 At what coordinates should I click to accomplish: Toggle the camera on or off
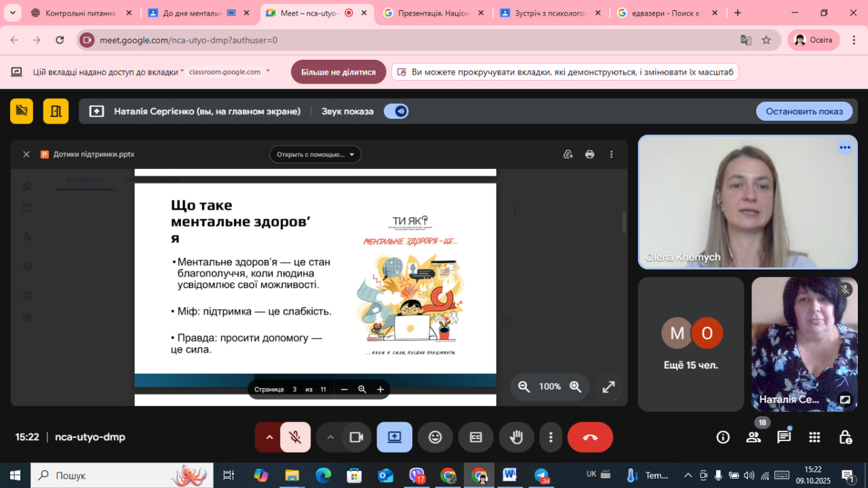[356, 437]
